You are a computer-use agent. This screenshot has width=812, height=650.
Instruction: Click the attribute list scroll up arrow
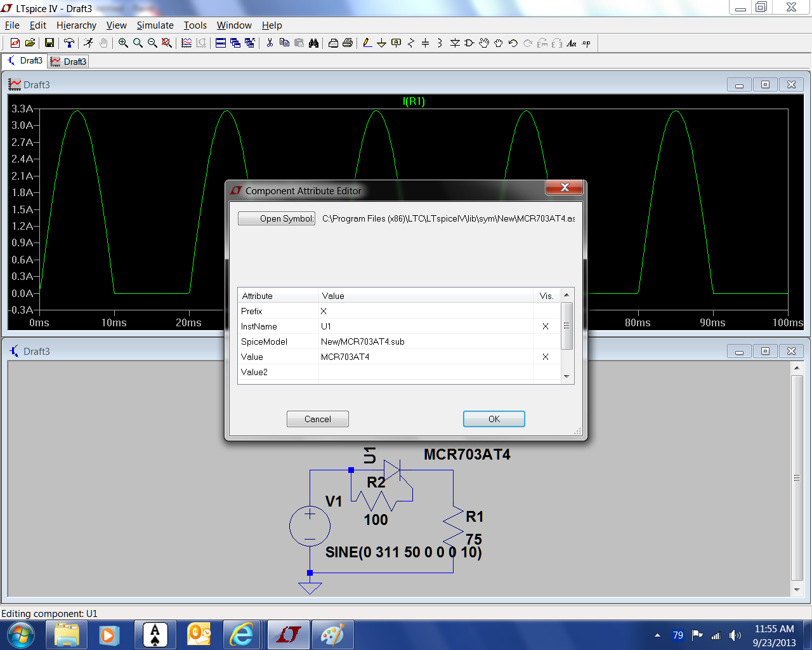[566, 295]
